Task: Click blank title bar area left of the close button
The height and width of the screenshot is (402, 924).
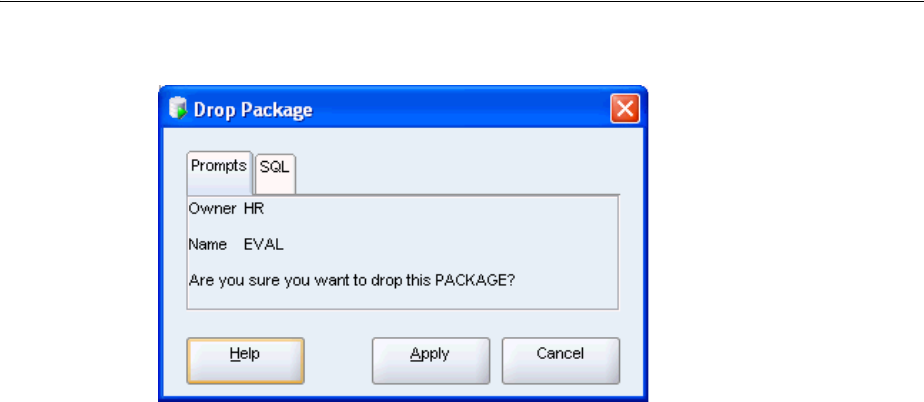Action: coord(460,109)
